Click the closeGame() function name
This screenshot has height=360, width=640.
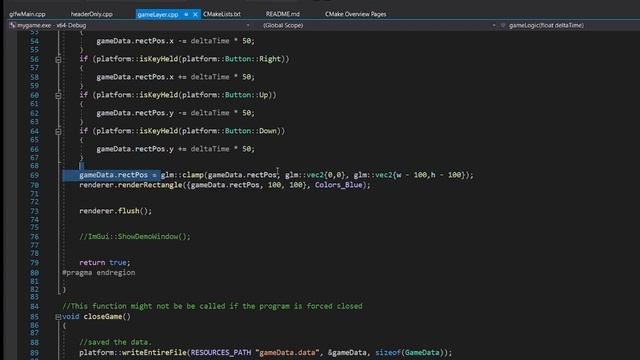[107, 317]
